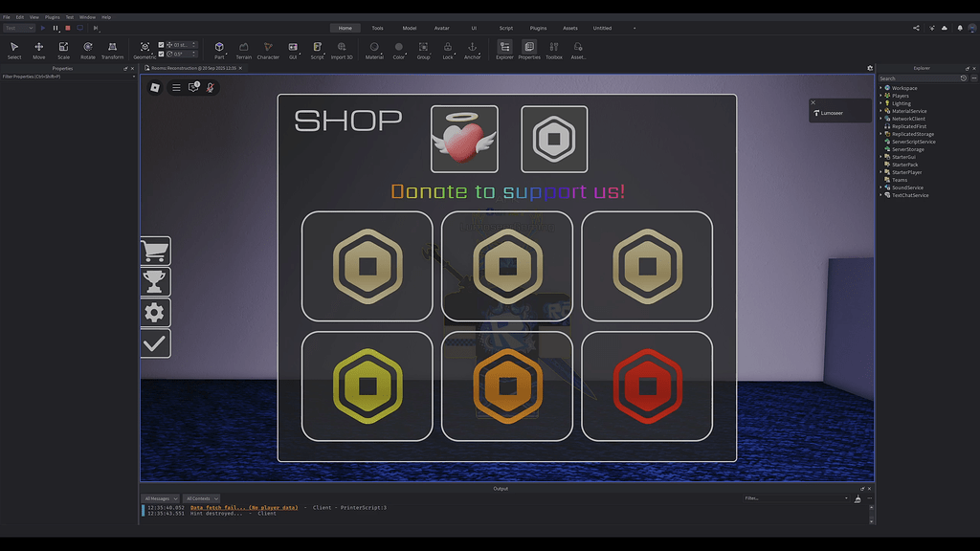Open the All Messages dropdown in Output
Viewport: 980px width, 551px height.
pyautogui.click(x=160, y=497)
